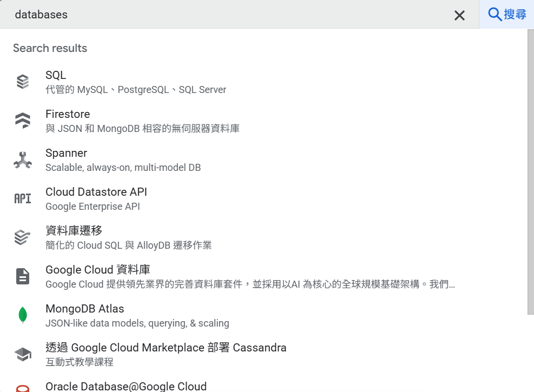Open the Cassandra Marketplace tutorial result
This screenshot has height=392, width=534.
[x=263, y=354]
